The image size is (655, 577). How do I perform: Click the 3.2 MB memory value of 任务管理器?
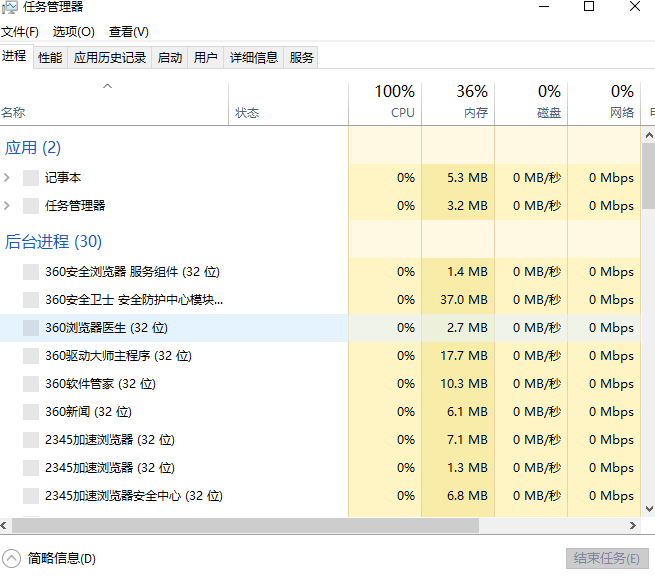click(x=467, y=206)
